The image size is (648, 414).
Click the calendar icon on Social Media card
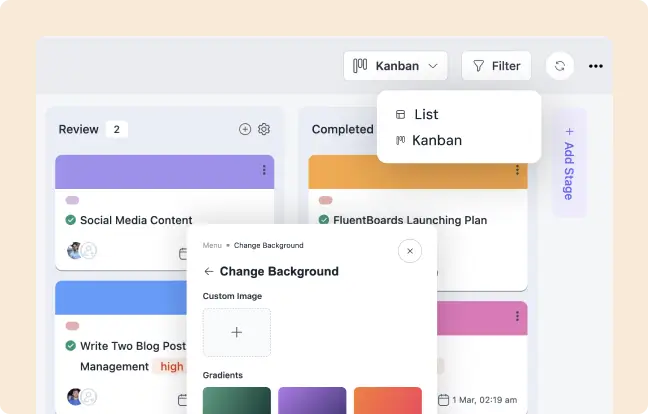182,252
